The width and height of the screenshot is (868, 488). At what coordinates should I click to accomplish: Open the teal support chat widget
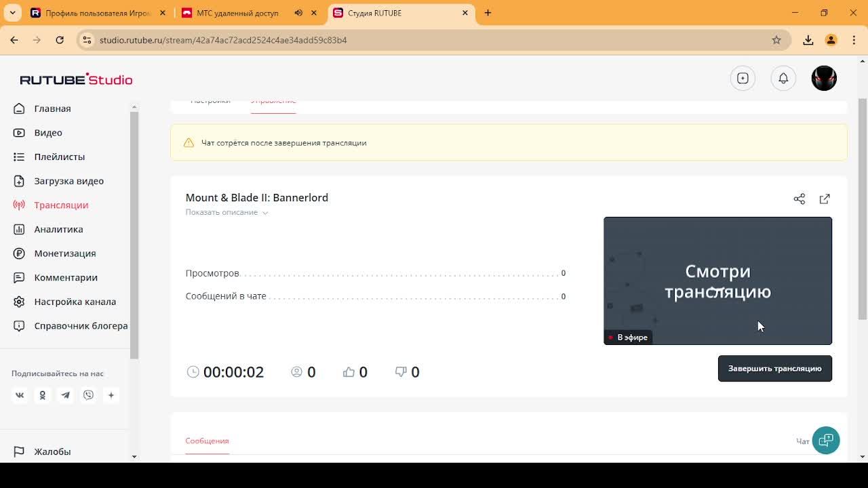pos(826,441)
